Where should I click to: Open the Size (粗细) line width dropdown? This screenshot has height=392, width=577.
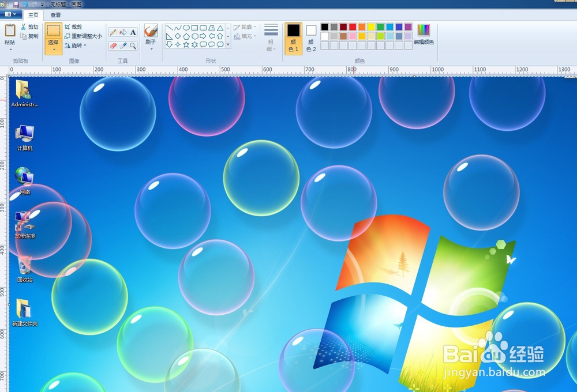pyautogui.click(x=271, y=38)
